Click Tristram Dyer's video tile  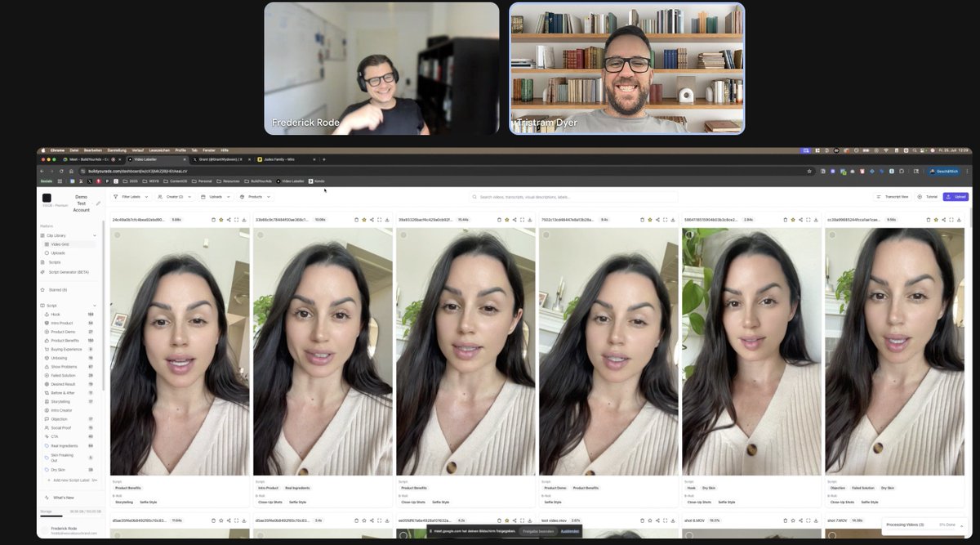click(627, 68)
